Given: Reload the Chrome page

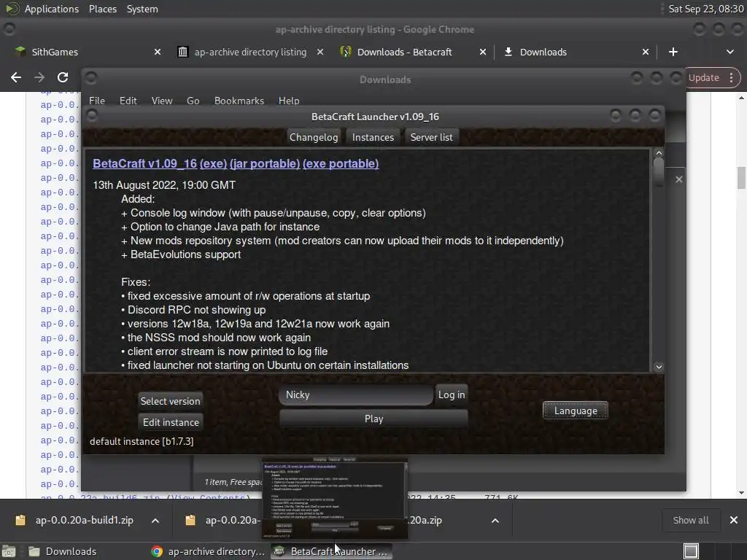Looking at the screenshot, I should 63,77.
